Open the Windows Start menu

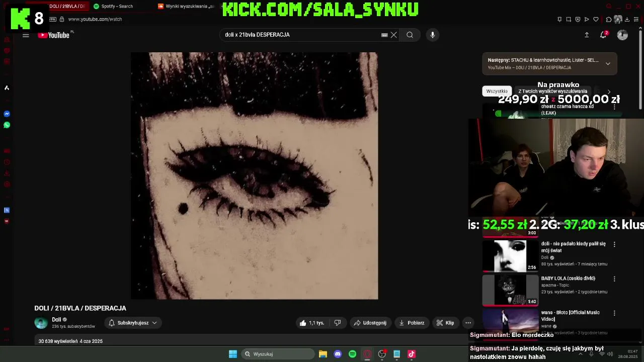pos(233,354)
